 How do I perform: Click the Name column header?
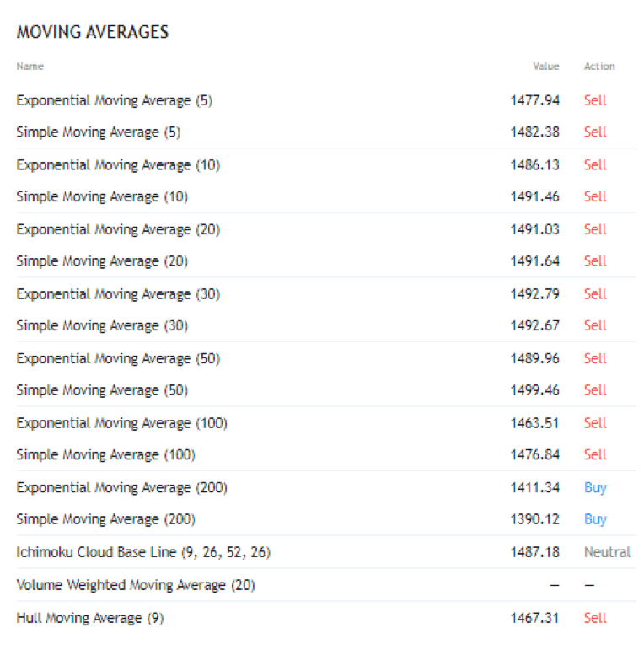coord(30,67)
